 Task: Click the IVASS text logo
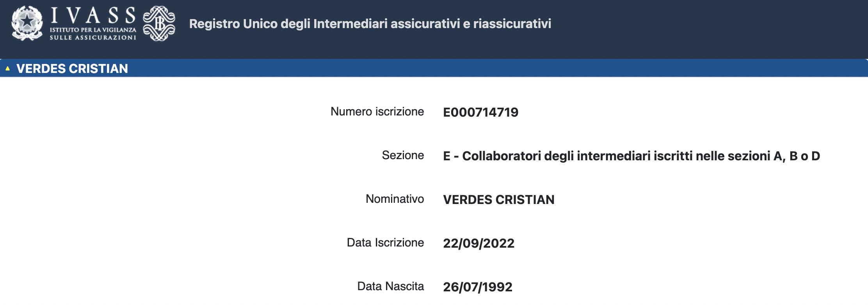click(93, 16)
